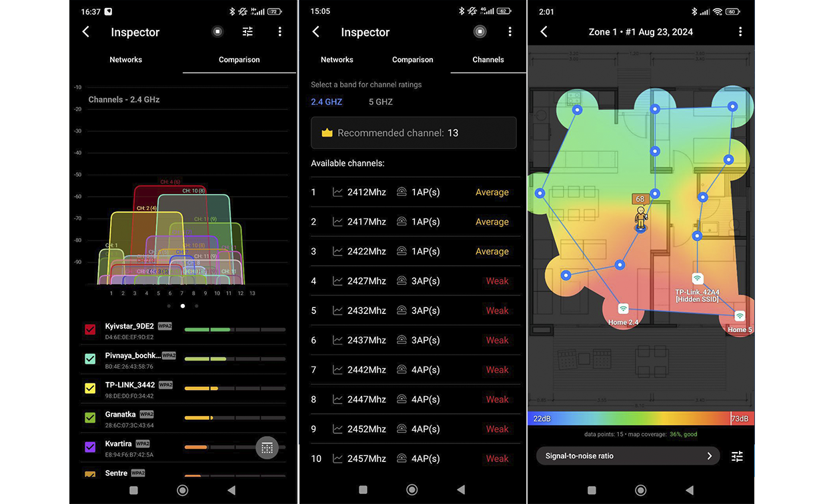
Task: Tap the AP count icon next to 2437Mhz
Action: click(x=401, y=340)
